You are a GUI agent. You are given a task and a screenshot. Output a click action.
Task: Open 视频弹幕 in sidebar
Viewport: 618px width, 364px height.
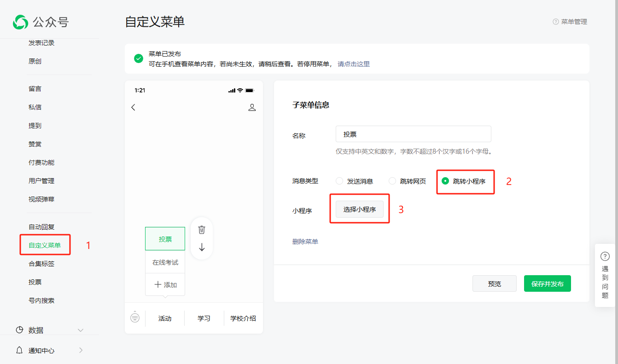(41, 199)
